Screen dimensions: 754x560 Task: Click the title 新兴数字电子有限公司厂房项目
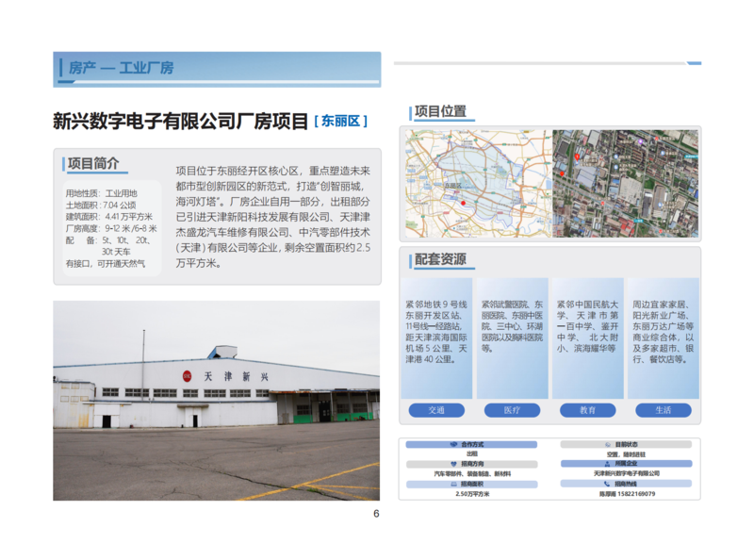(x=180, y=122)
